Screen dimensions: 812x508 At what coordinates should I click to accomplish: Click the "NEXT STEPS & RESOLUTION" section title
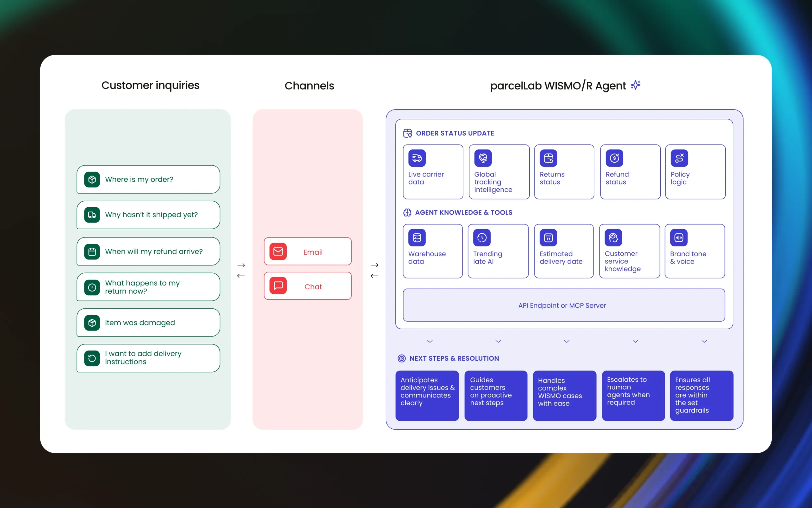tap(454, 358)
